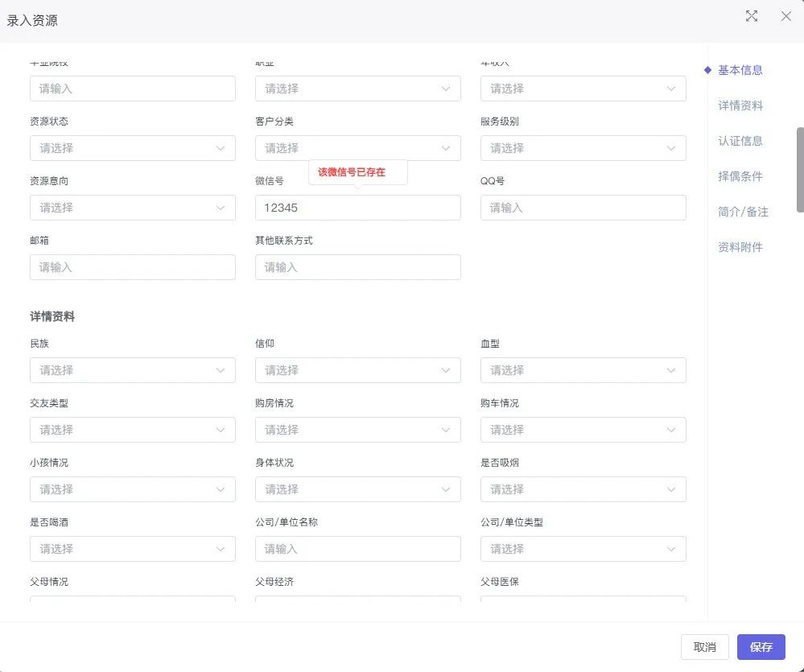Jump to 详情资料 section in sidebar
Image resolution: width=804 pixels, height=672 pixels.
(x=740, y=105)
